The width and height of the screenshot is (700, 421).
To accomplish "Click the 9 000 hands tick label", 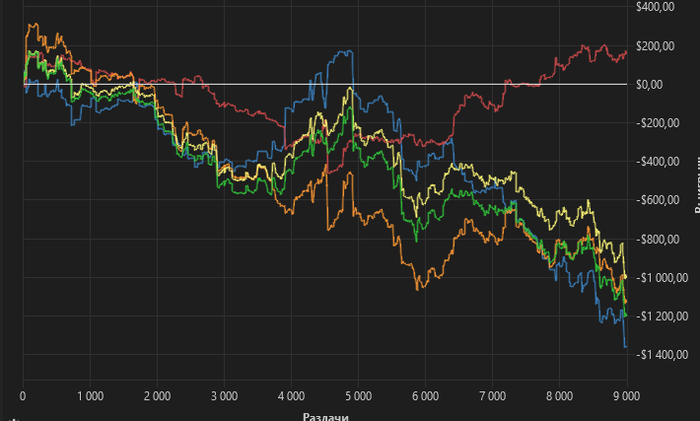I will 626,396.
